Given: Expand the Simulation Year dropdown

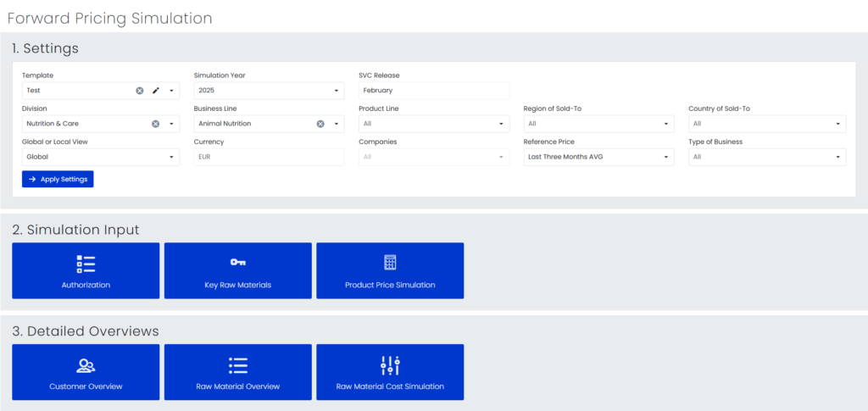Looking at the screenshot, I should (x=269, y=91).
